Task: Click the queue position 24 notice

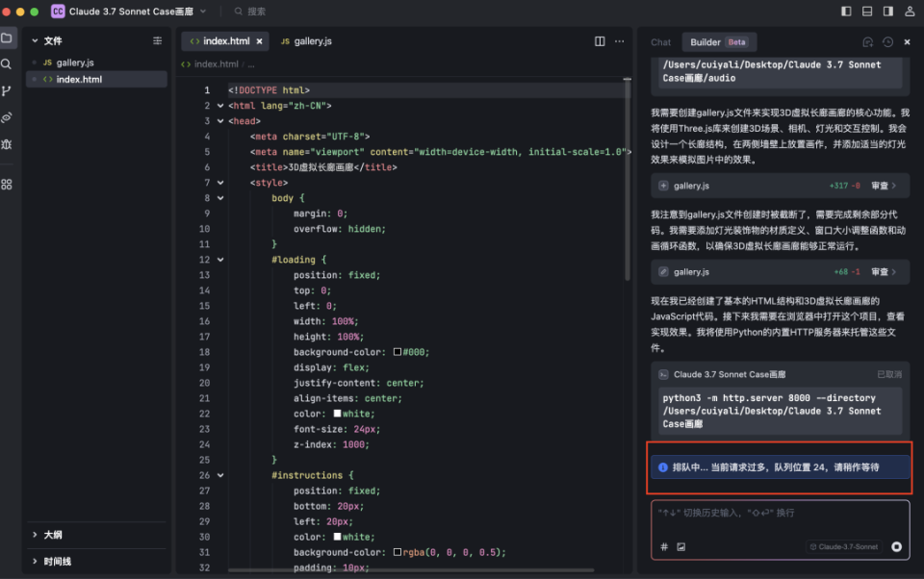Action: pos(780,467)
